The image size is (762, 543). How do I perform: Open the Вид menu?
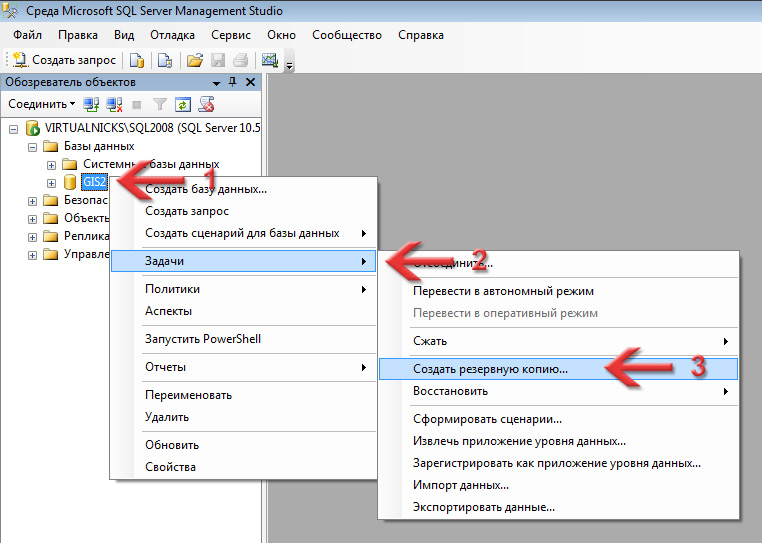[124, 35]
